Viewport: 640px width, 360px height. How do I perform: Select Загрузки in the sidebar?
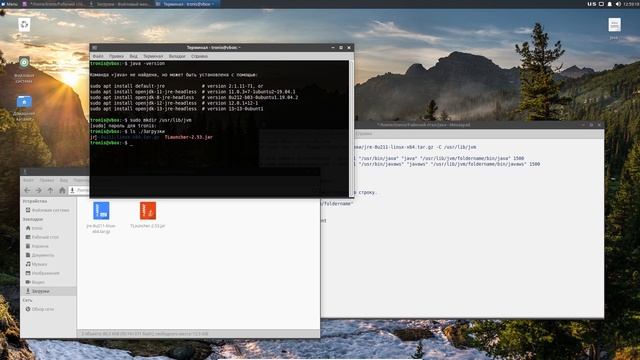(x=48, y=291)
